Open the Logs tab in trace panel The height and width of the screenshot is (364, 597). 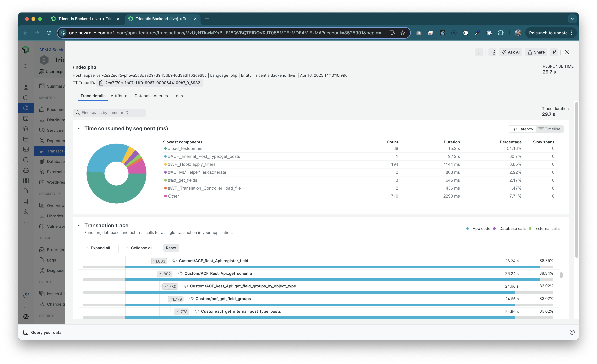coord(178,96)
